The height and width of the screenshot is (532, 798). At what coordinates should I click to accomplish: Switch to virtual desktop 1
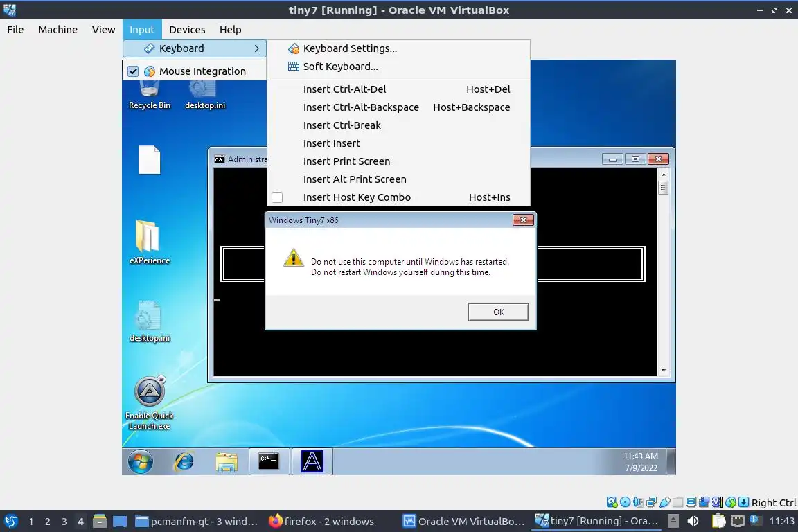pyautogui.click(x=31, y=522)
